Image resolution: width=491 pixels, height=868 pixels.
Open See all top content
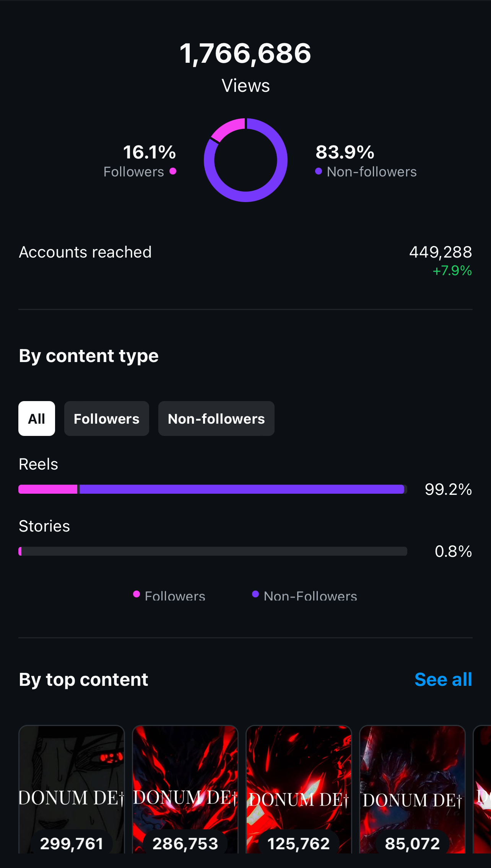click(443, 680)
